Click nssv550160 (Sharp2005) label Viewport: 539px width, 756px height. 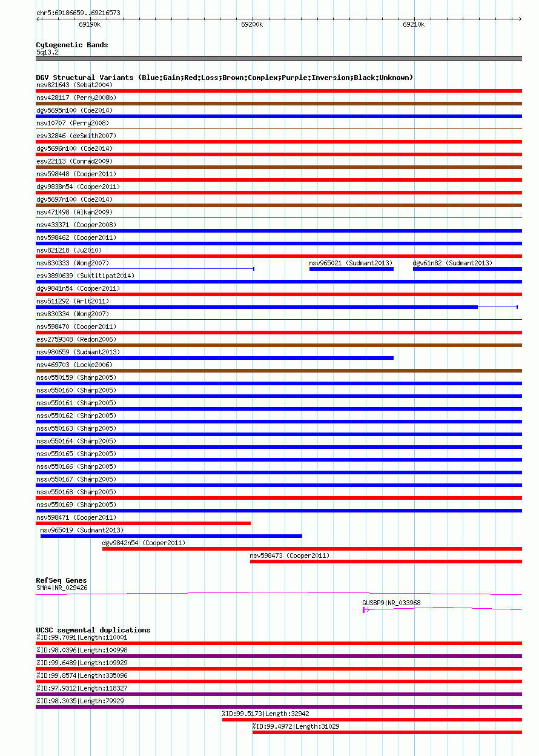76,390
